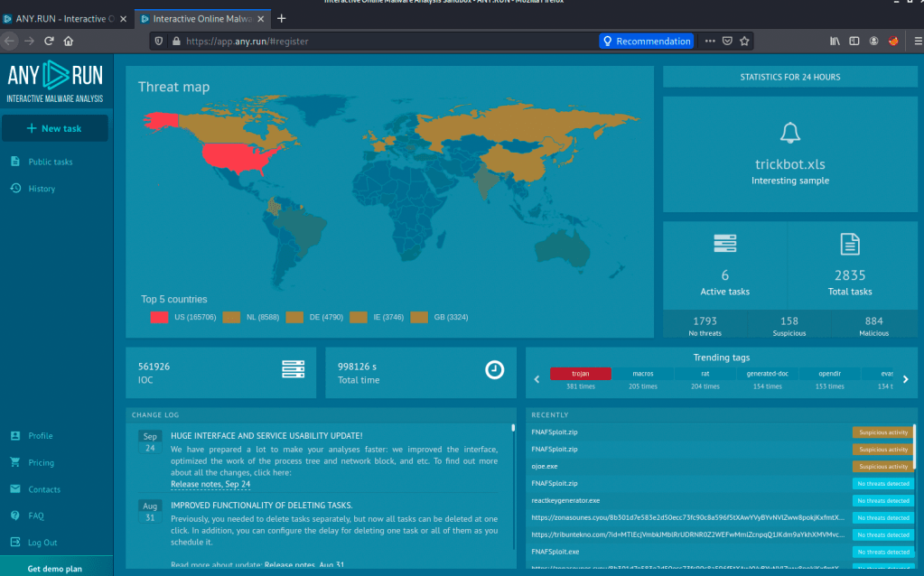
Task: Select the trojan trending tag
Action: tap(580, 374)
